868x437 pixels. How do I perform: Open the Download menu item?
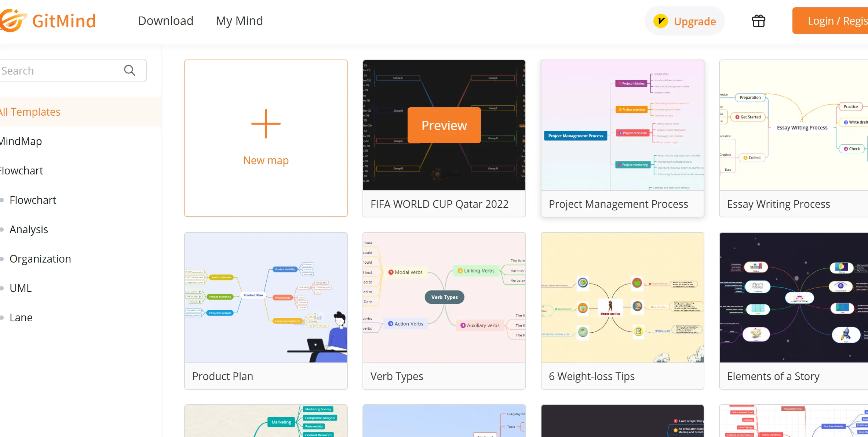[x=165, y=21]
